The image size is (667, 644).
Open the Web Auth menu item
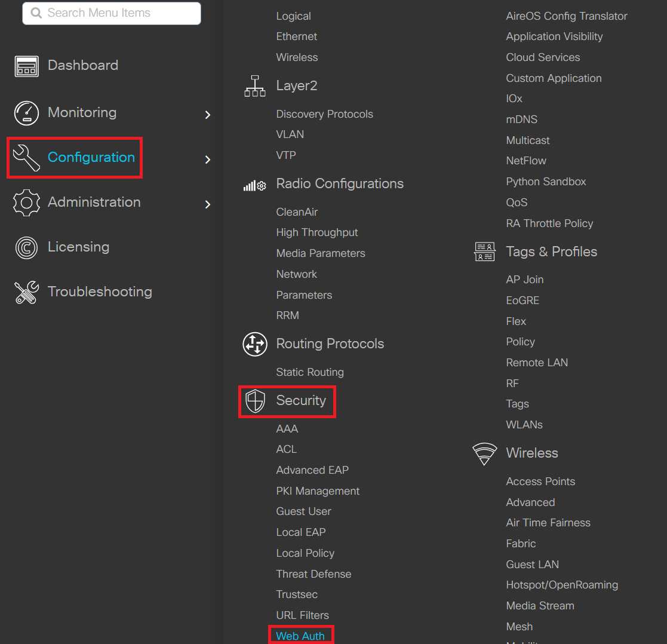coord(300,636)
